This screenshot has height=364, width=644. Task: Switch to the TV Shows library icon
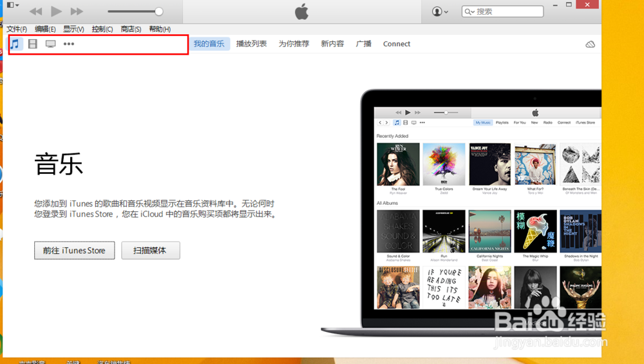click(50, 44)
